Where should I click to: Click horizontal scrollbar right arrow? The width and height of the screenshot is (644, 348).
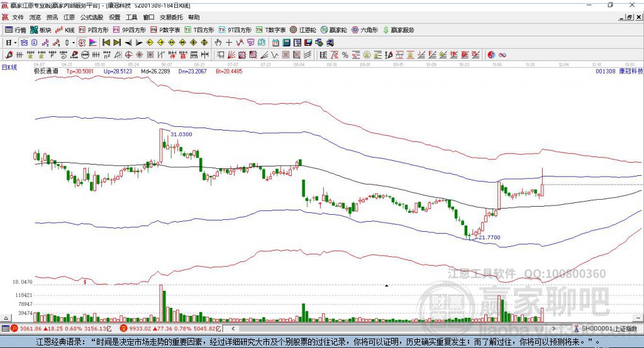pyautogui.click(x=553, y=329)
